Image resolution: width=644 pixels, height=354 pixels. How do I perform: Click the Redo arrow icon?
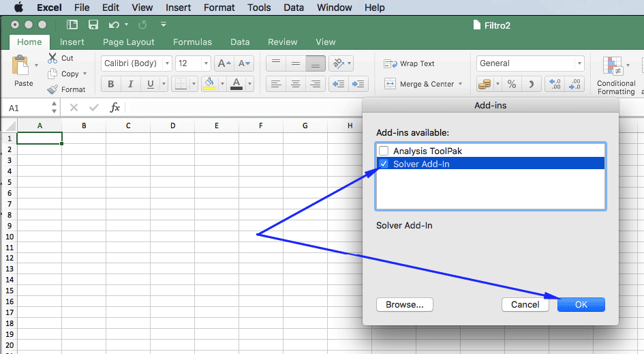[142, 25]
